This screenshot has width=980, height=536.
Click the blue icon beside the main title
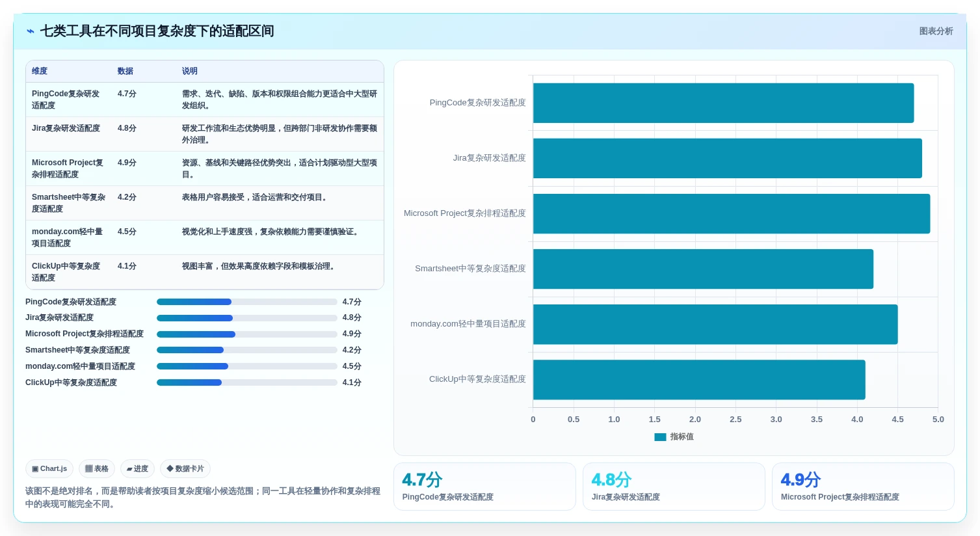(x=30, y=31)
